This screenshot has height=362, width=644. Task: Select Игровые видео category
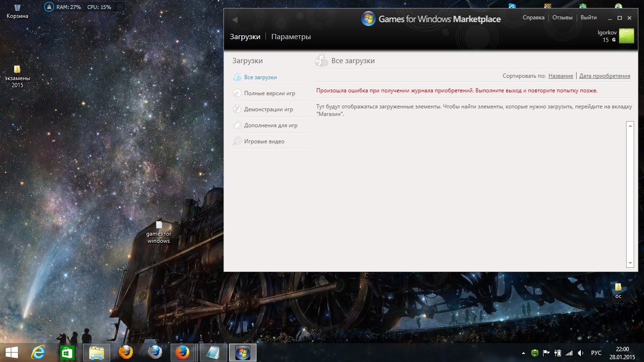click(271, 141)
